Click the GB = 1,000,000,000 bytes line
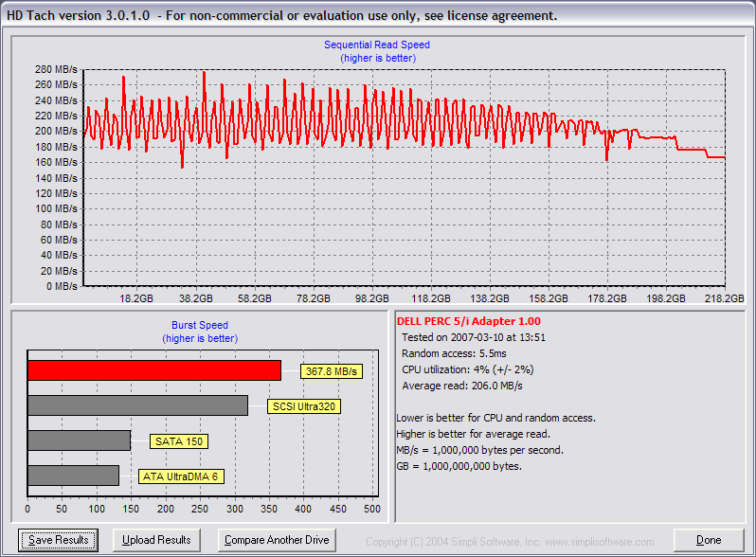Viewport: 756px width, 557px height. tap(459, 466)
